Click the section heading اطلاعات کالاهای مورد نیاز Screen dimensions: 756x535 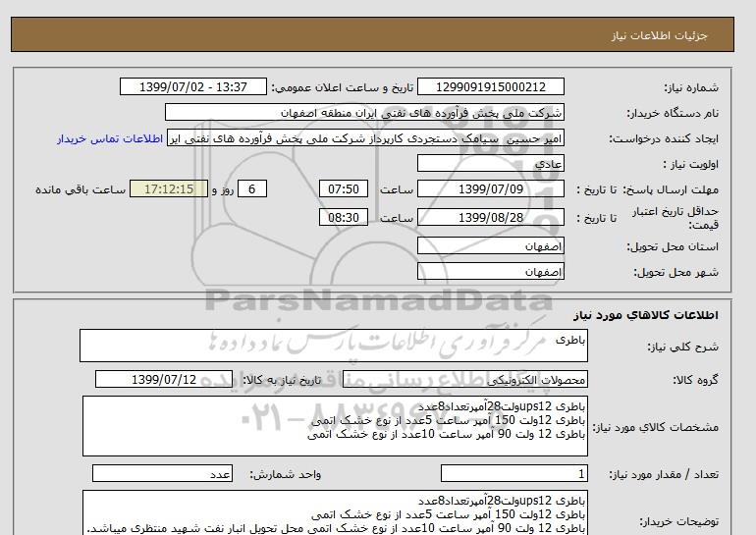(x=646, y=315)
